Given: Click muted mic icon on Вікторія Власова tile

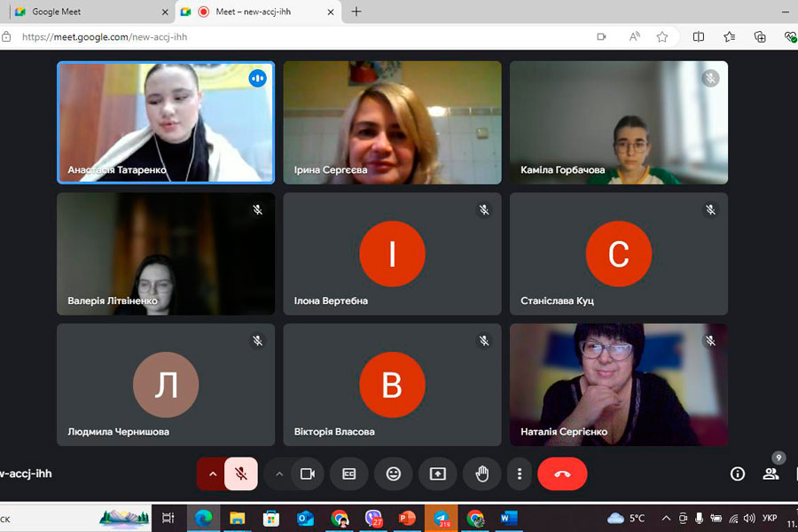Looking at the screenshot, I should pos(484,340).
